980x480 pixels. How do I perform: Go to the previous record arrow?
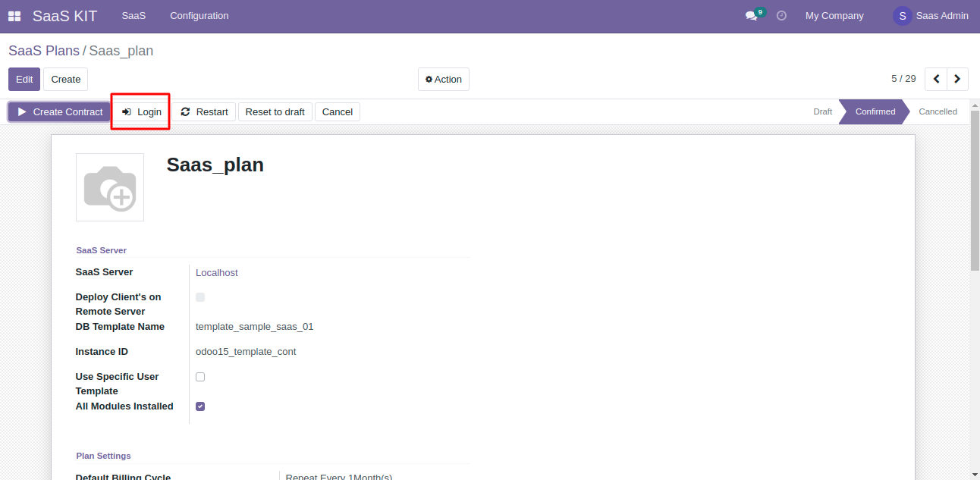coord(936,79)
